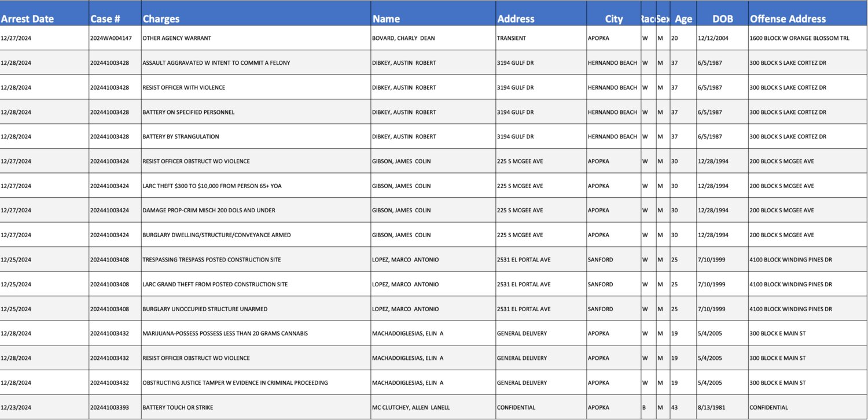Select the Offense Address column header
The width and height of the screenshot is (868, 420).
[808, 13]
